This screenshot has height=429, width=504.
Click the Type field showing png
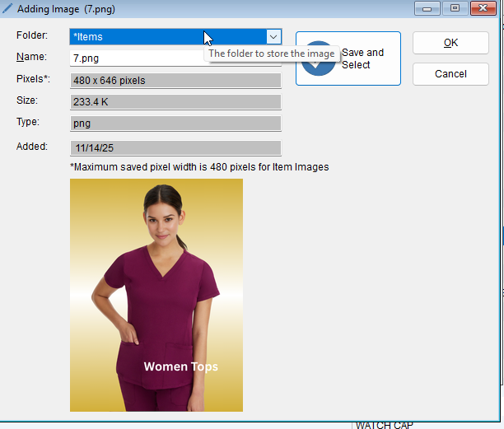point(175,124)
